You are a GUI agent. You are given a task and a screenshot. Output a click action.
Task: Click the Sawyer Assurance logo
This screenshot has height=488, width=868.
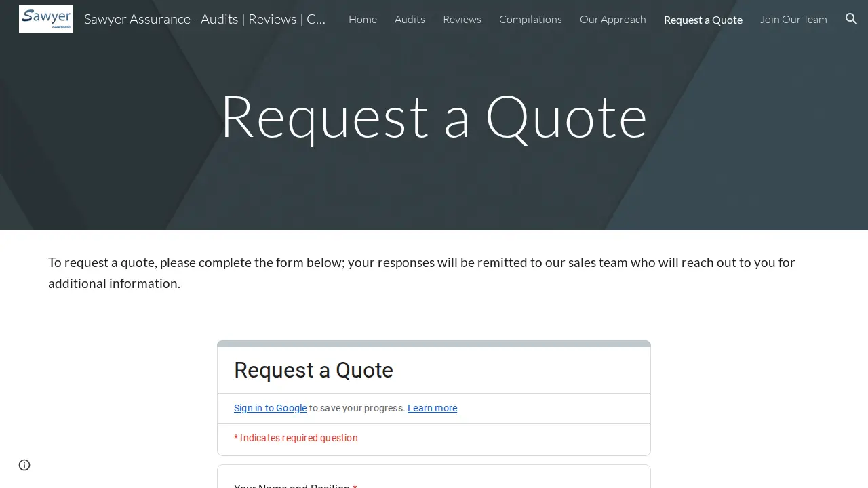tap(46, 19)
